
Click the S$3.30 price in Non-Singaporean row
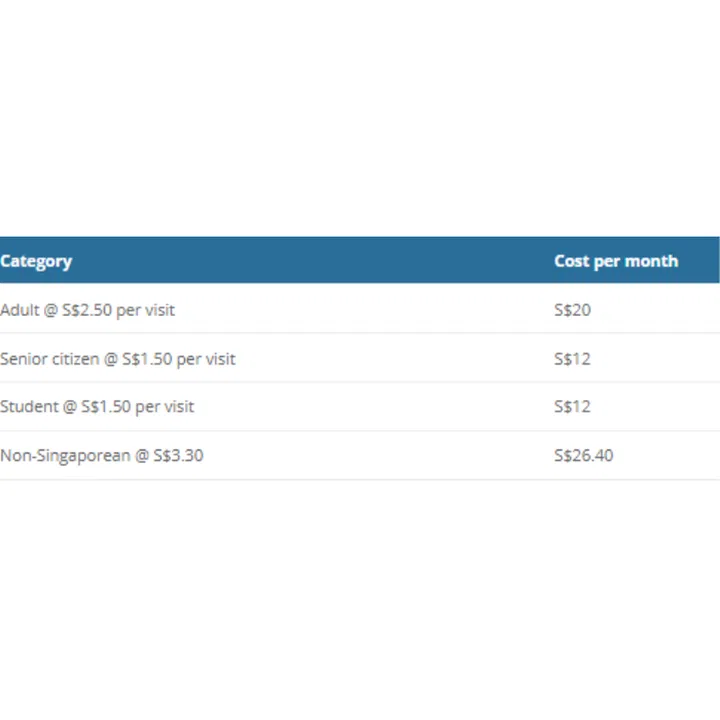tap(178, 456)
